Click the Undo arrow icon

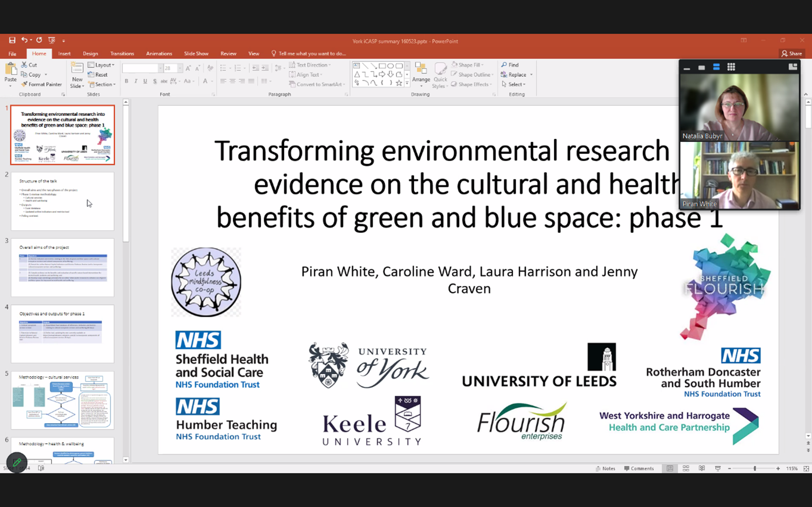coord(24,40)
